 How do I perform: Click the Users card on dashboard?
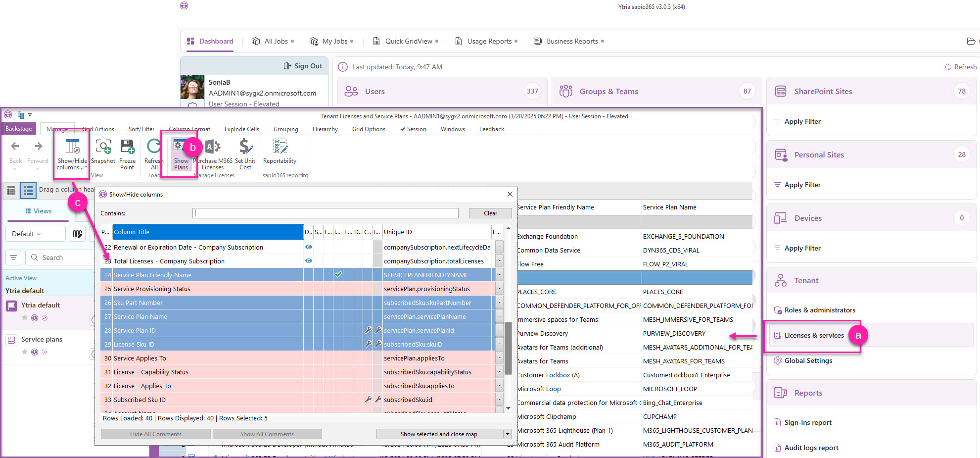(442, 91)
